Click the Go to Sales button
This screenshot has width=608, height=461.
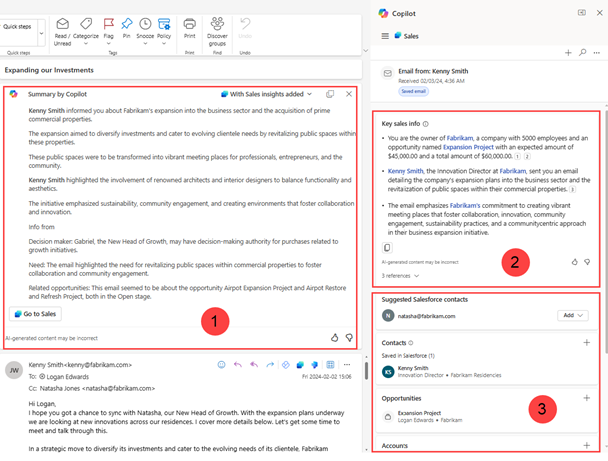point(35,314)
